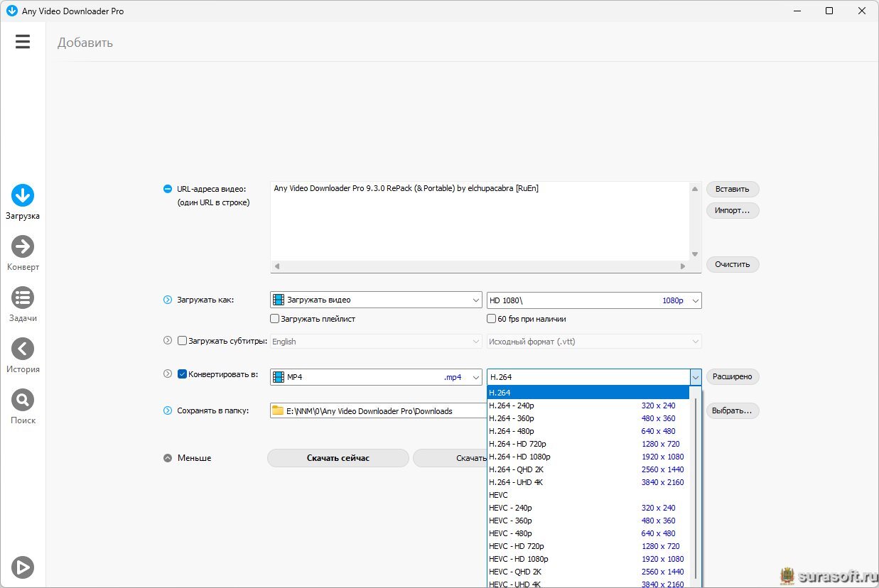Open the История history sidebar icon
879x588 pixels.
click(23, 349)
